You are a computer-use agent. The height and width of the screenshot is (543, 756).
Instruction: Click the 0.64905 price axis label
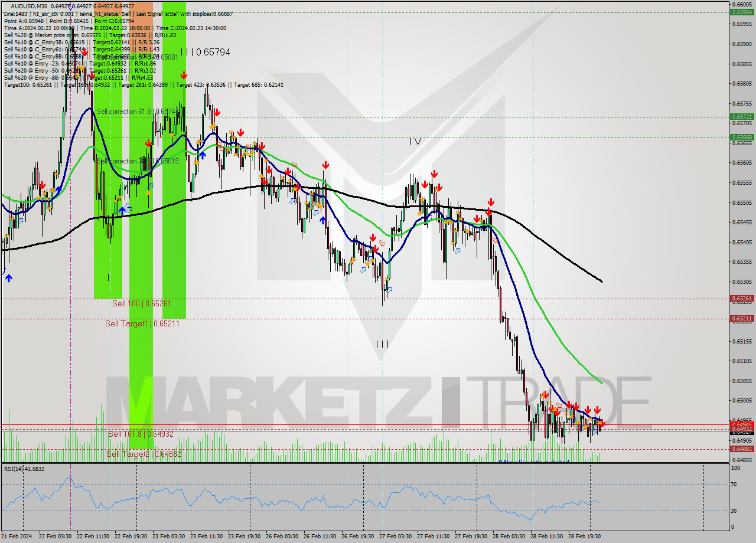click(742, 440)
